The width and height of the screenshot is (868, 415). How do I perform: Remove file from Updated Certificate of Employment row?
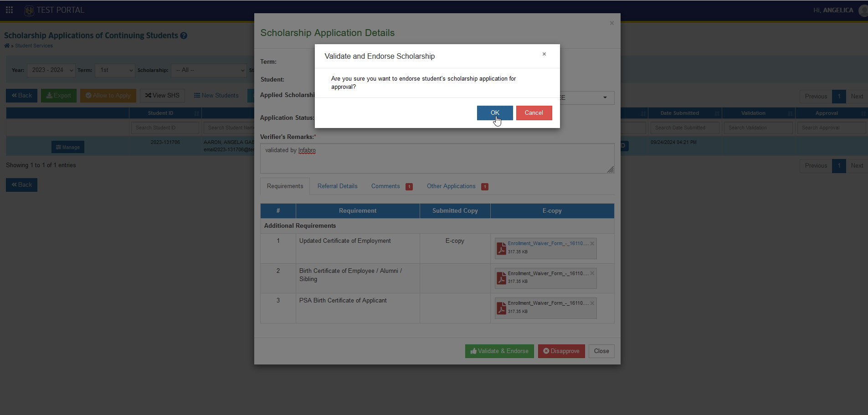click(592, 244)
